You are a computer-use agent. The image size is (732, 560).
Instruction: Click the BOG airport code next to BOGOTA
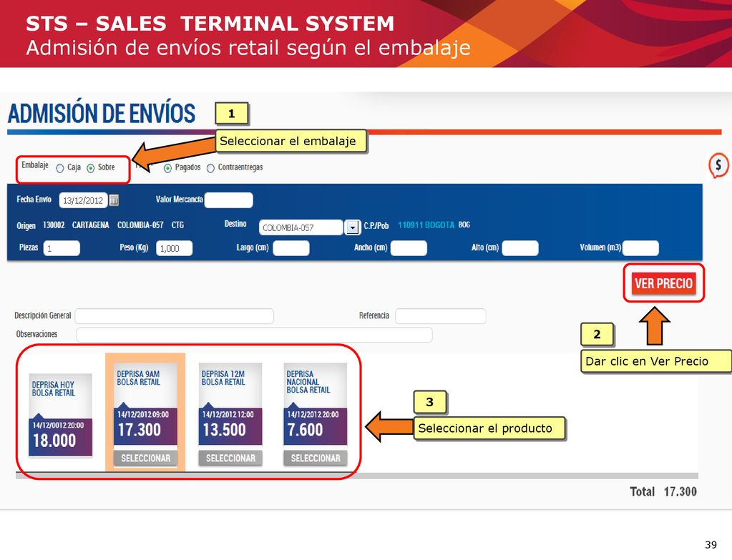click(x=464, y=225)
